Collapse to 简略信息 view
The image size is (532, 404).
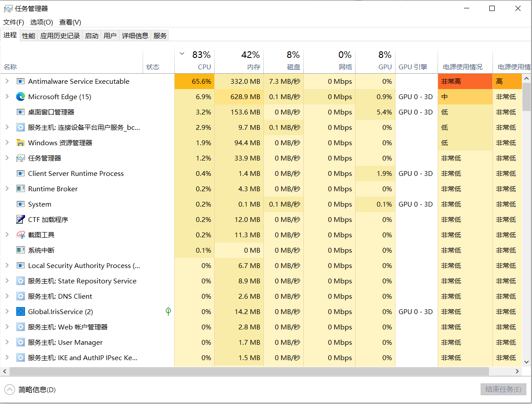[x=30, y=390]
